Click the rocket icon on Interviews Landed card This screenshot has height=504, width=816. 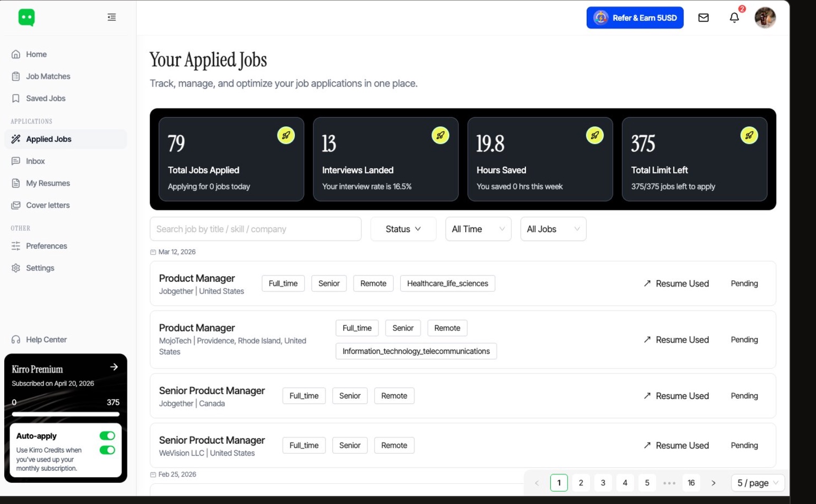pyautogui.click(x=440, y=136)
